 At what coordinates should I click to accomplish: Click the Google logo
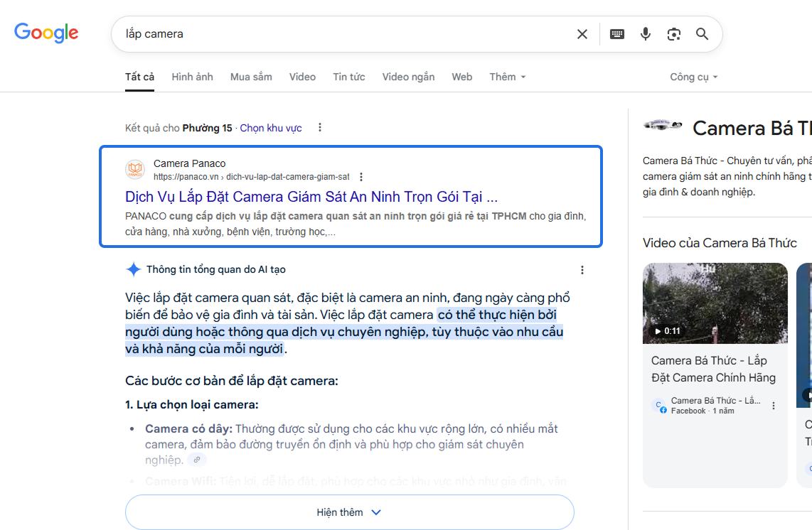pyautogui.click(x=46, y=33)
